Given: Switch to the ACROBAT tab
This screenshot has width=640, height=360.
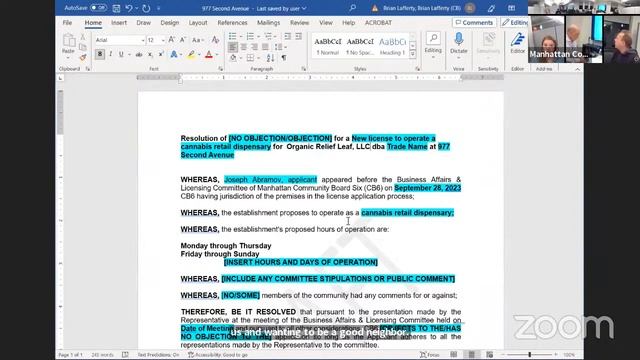Looking at the screenshot, I should pos(378,23).
